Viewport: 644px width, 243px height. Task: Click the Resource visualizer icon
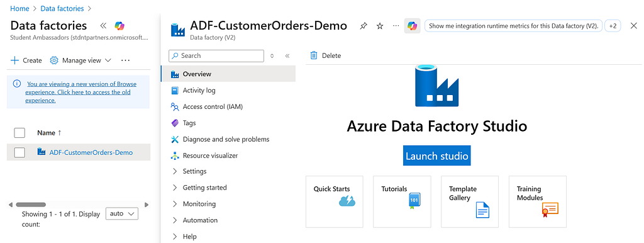click(x=175, y=156)
